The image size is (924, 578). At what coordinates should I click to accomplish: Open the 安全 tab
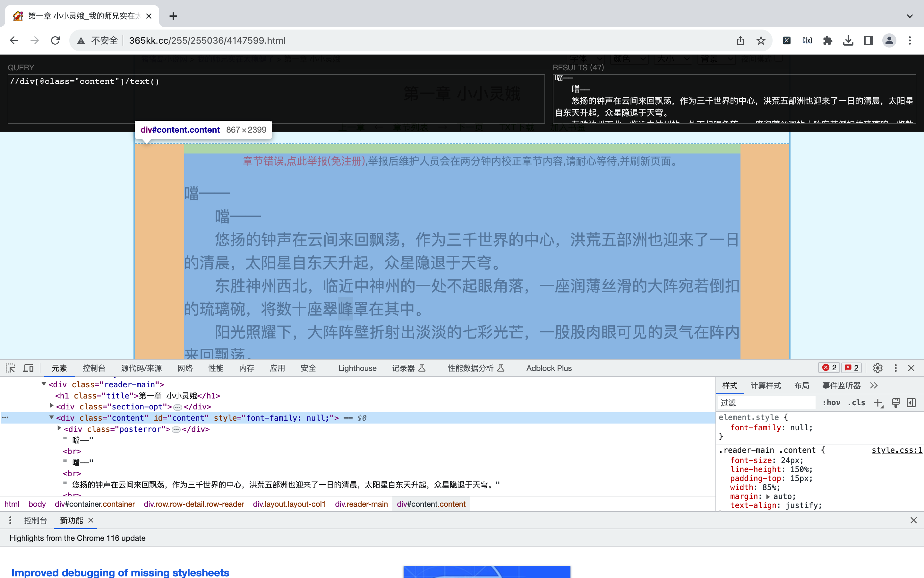[x=308, y=368]
